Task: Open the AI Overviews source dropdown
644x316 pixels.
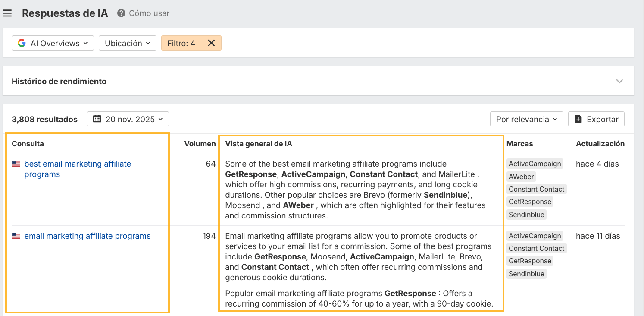Action: [x=52, y=43]
